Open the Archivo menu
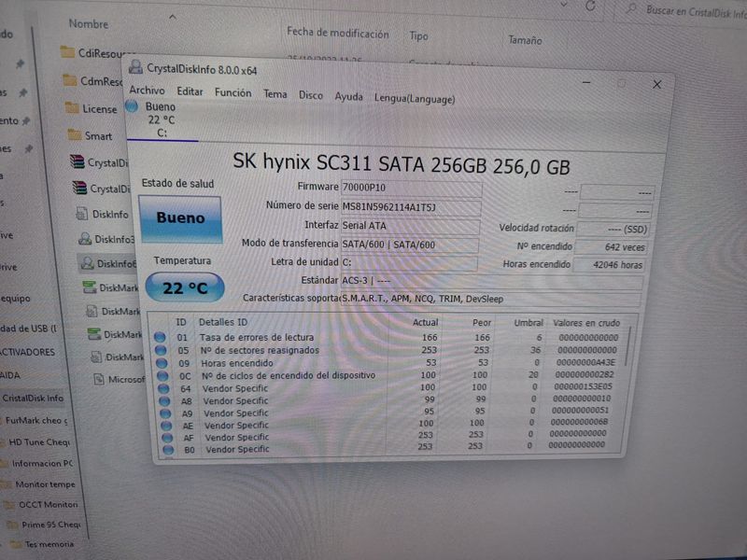This screenshot has height=560, width=747. (x=147, y=90)
